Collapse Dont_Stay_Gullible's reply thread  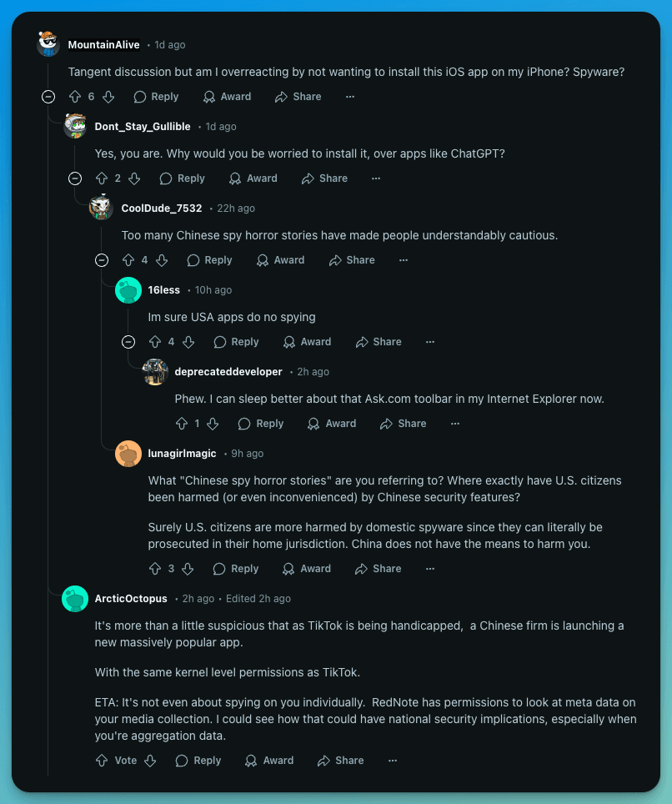point(75,178)
